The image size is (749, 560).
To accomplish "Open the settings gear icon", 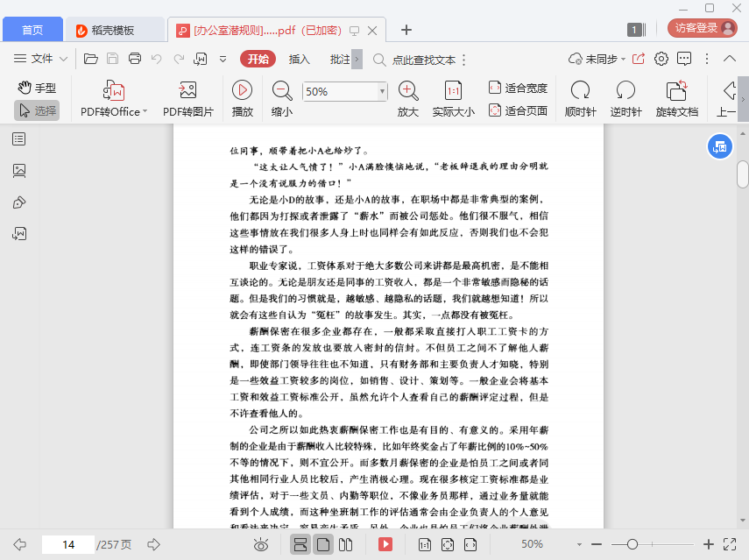I will tap(661, 59).
